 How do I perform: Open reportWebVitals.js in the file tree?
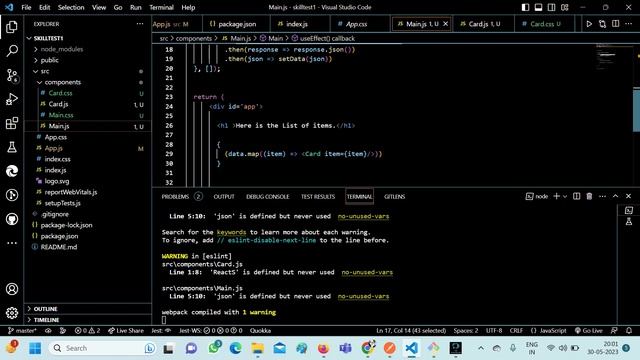click(x=71, y=192)
